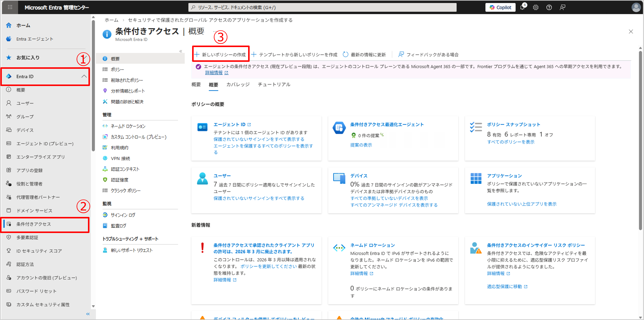Screen dimensions: 644x320
Task: Open 多要素認証 in the sidebar
Action: 27,237
